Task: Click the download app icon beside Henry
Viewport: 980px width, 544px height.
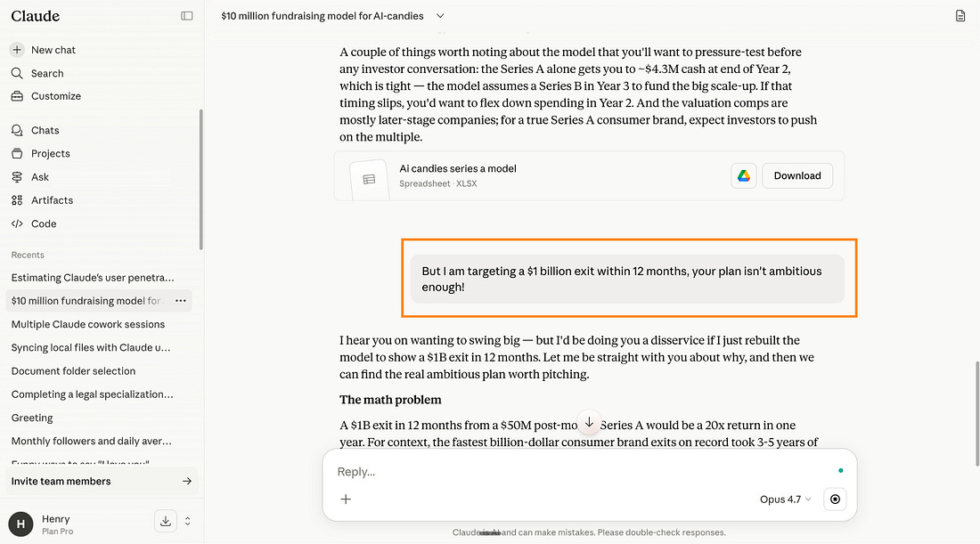Action: 166,521
